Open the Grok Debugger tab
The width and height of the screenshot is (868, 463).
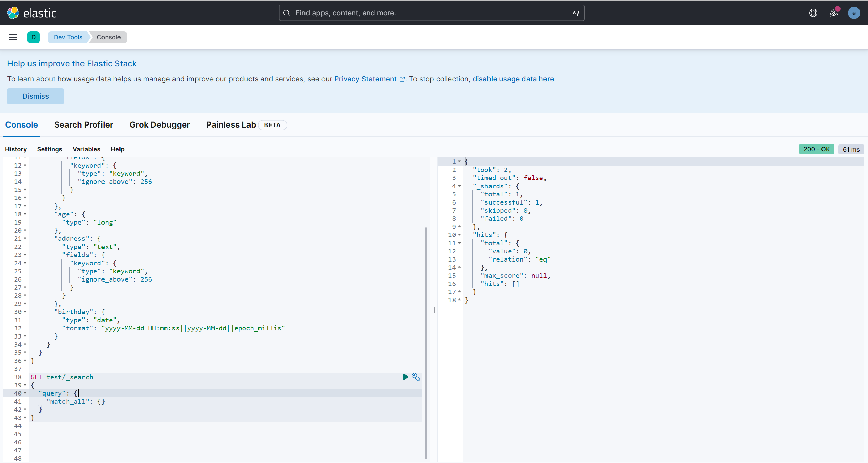pyautogui.click(x=160, y=125)
